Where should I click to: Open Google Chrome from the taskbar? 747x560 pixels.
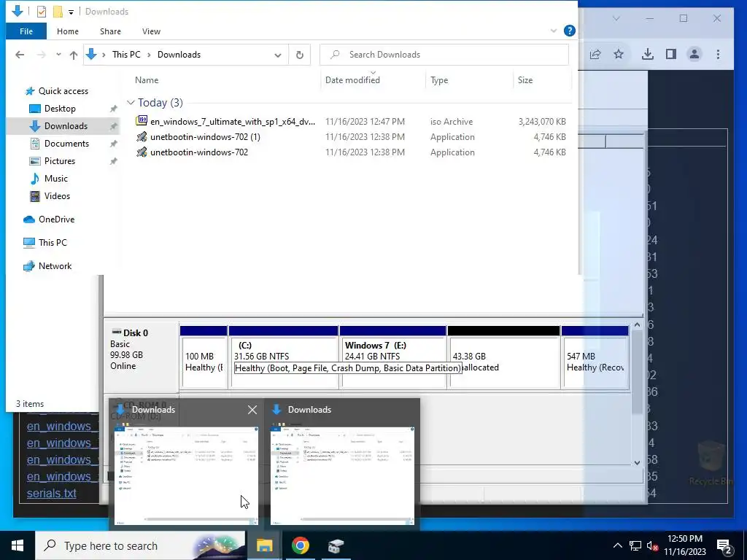[x=300, y=545]
